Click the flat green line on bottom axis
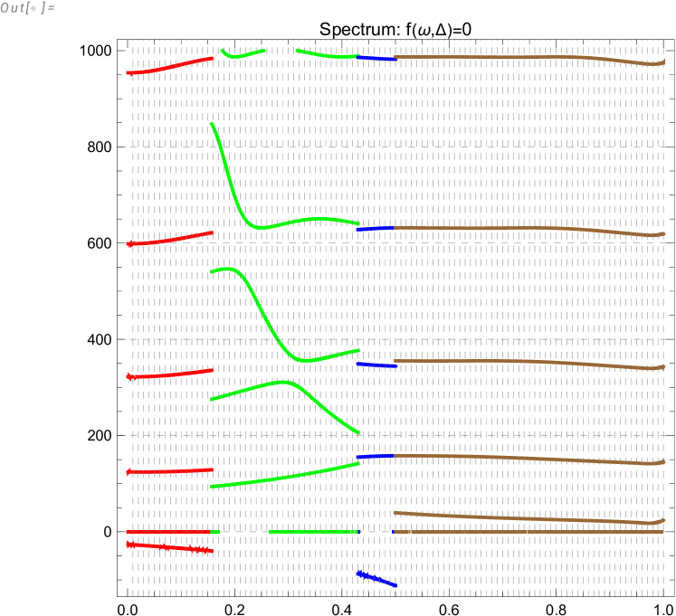 pos(312,531)
